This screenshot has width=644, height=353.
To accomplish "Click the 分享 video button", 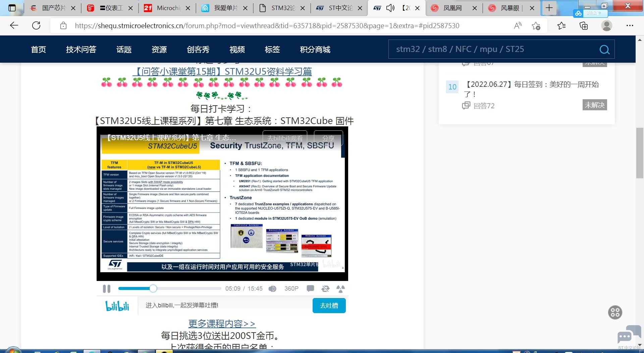I will coord(328,138).
